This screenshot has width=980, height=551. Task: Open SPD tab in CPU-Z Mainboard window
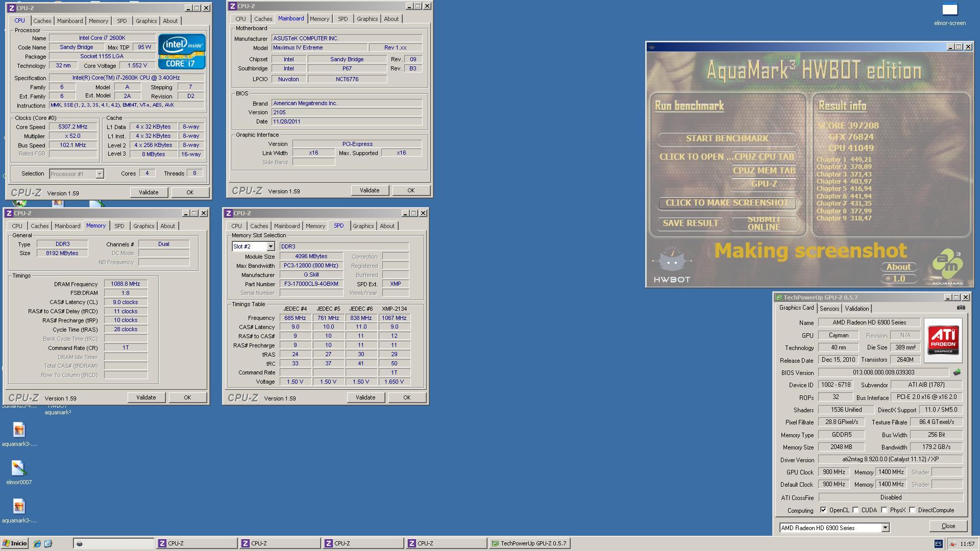click(x=342, y=19)
